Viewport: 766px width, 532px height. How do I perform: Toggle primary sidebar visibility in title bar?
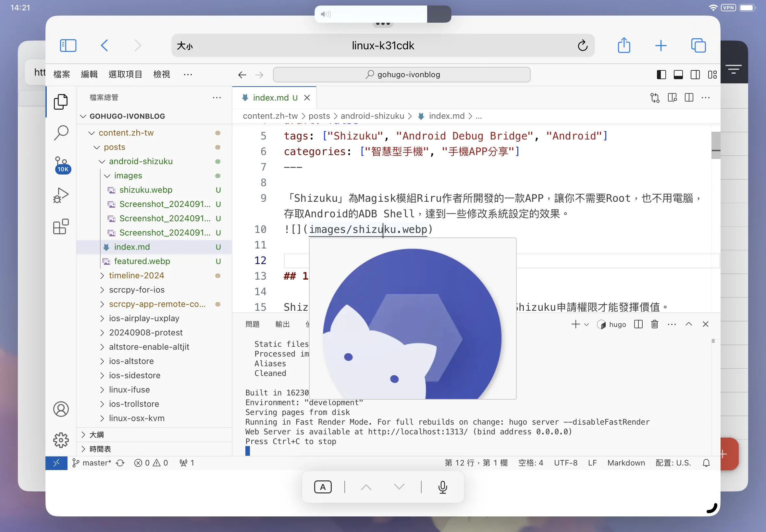(661, 75)
